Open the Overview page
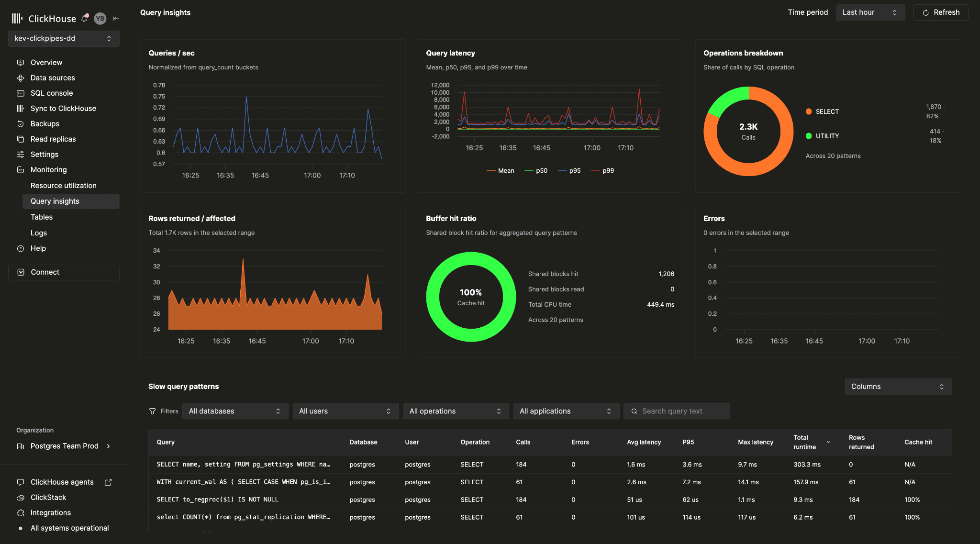The height and width of the screenshot is (544, 980). (46, 63)
